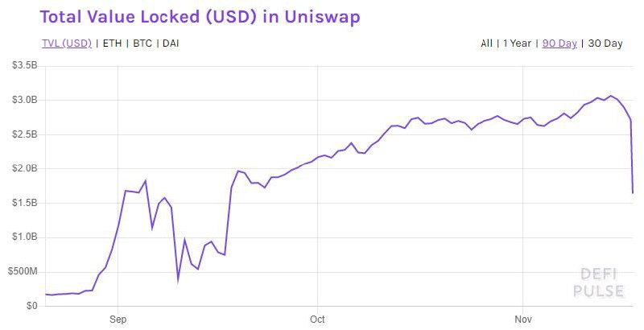
Task: Click the Sep label on the x-axis
Action: [x=118, y=319]
